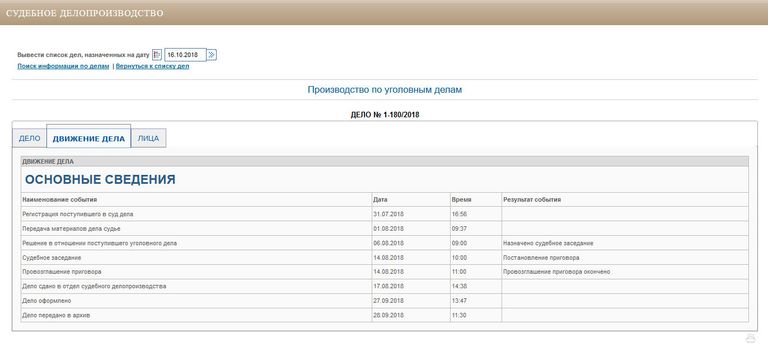Click the "Производство по уголовным делам" heading
Screen dimensions: 768x362
(384, 90)
